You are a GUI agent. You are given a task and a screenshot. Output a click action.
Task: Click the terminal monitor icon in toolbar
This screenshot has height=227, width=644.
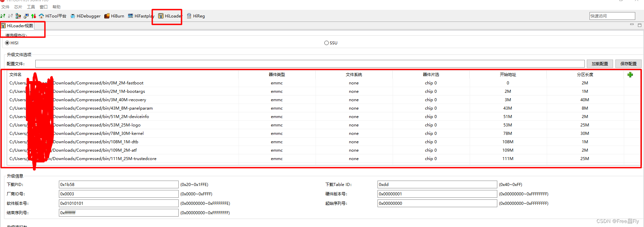(x=26, y=16)
